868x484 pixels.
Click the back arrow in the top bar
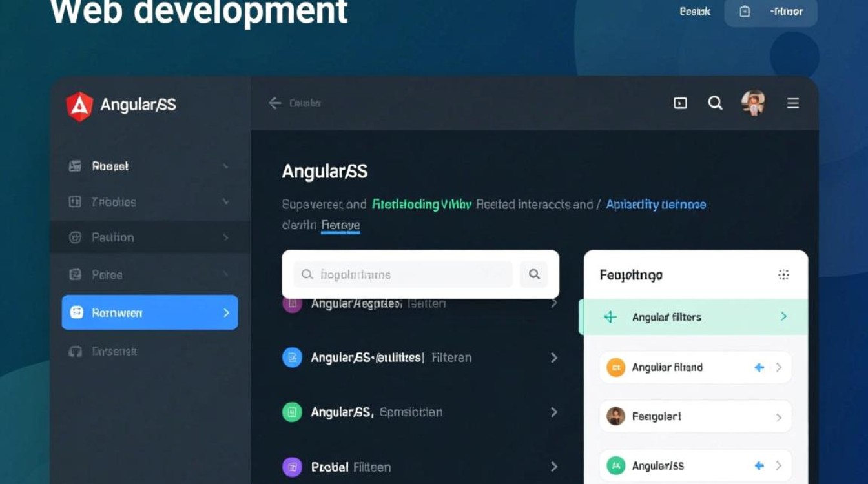point(274,103)
